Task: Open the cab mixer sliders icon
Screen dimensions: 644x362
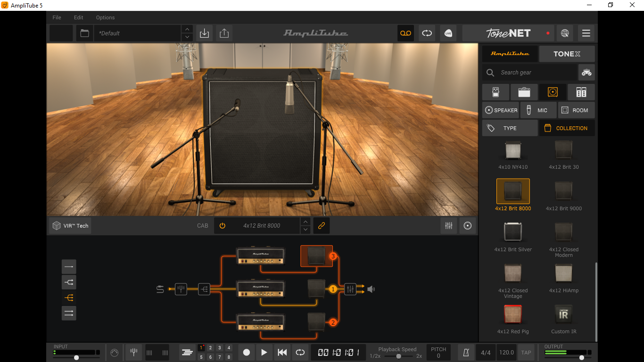Action: click(449, 226)
